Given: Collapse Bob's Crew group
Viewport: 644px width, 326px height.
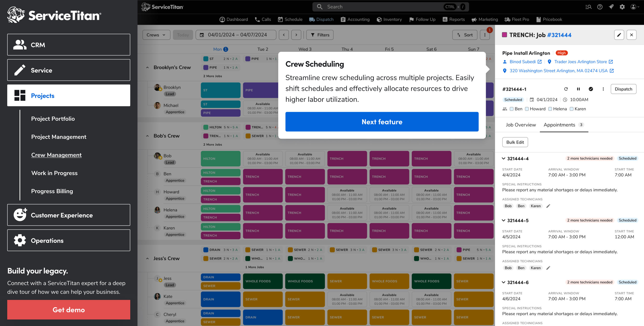Looking at the screenshot, I should pyautogui.click(x=148, y=136).
